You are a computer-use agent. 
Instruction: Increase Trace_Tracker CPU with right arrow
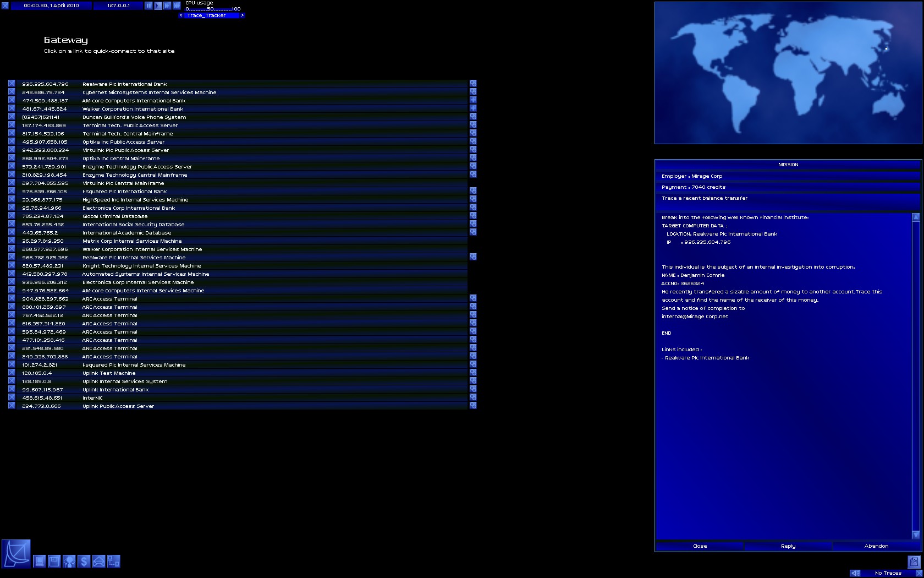tap(242, 15)
